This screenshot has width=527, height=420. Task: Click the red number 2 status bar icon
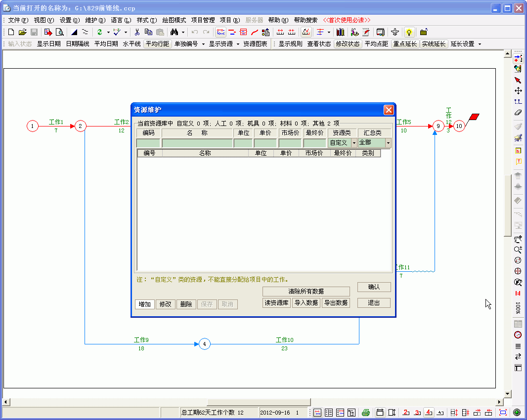pyautogui.click(x=406, y=413)
